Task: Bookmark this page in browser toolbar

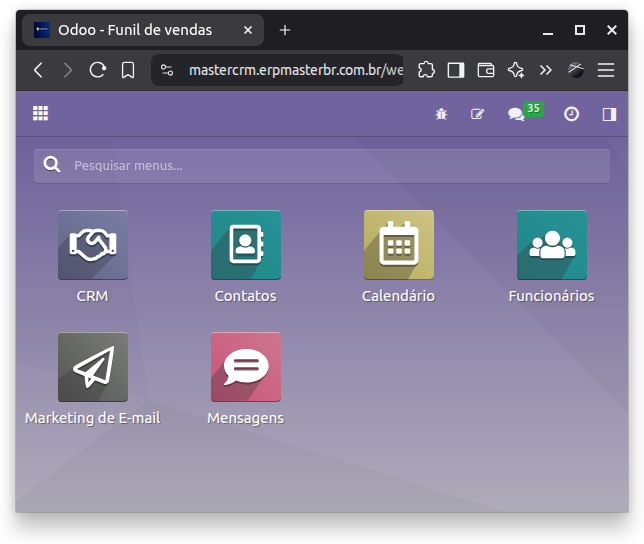Action: tap(128, 70)
